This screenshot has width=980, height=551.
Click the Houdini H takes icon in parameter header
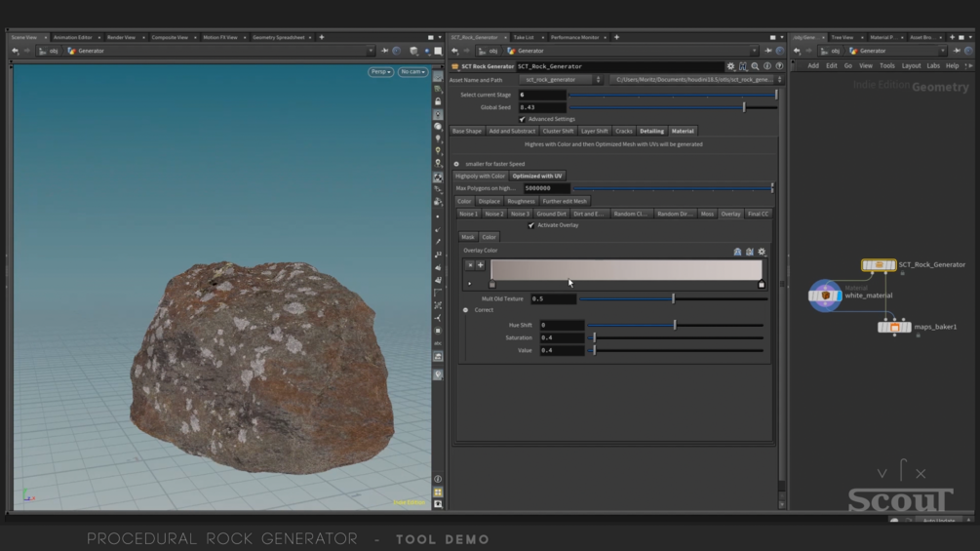tap(743, 66)
